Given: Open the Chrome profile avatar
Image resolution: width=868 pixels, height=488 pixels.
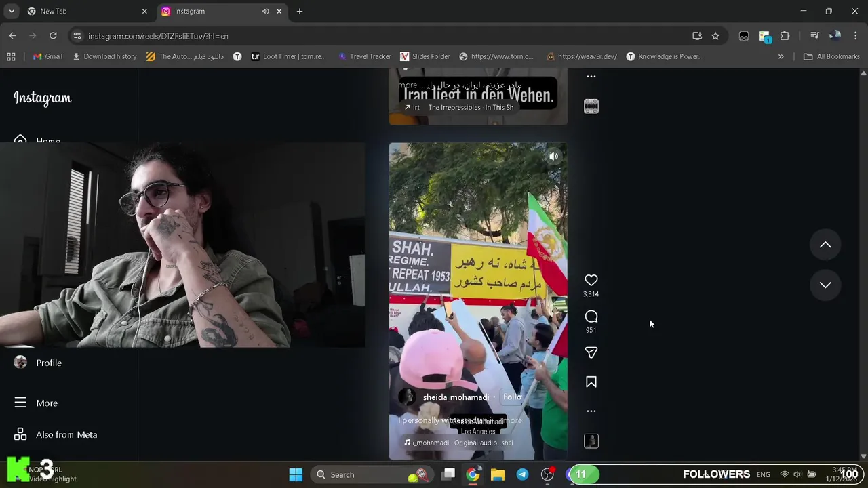Looking at the screenshot, I should coord(835,36).
